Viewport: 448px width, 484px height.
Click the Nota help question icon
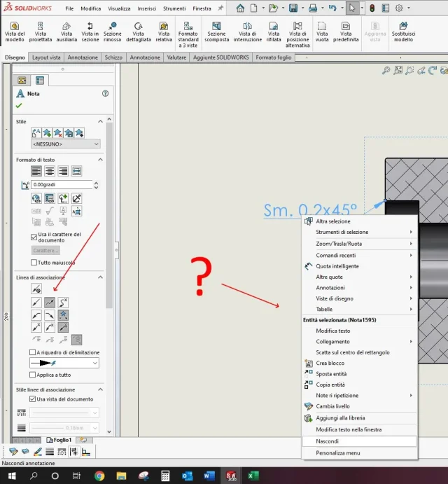coord(105,94)
